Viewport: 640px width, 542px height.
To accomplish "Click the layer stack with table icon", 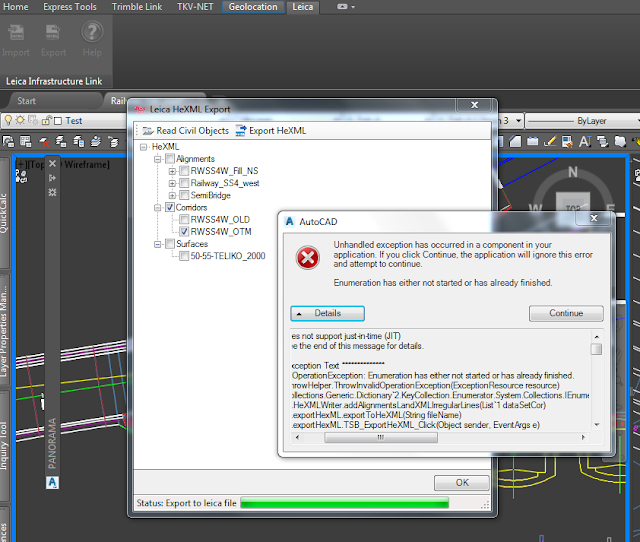I will pos(61,142).
